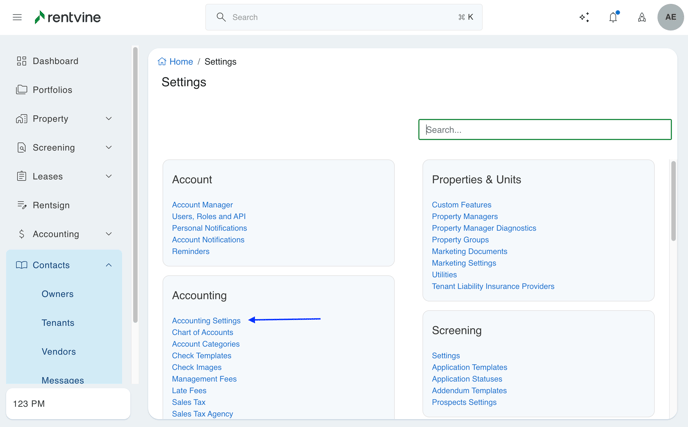688x427 pixels.
Task: Click the Portfolios sidebar icon
Action: (21, 90)
